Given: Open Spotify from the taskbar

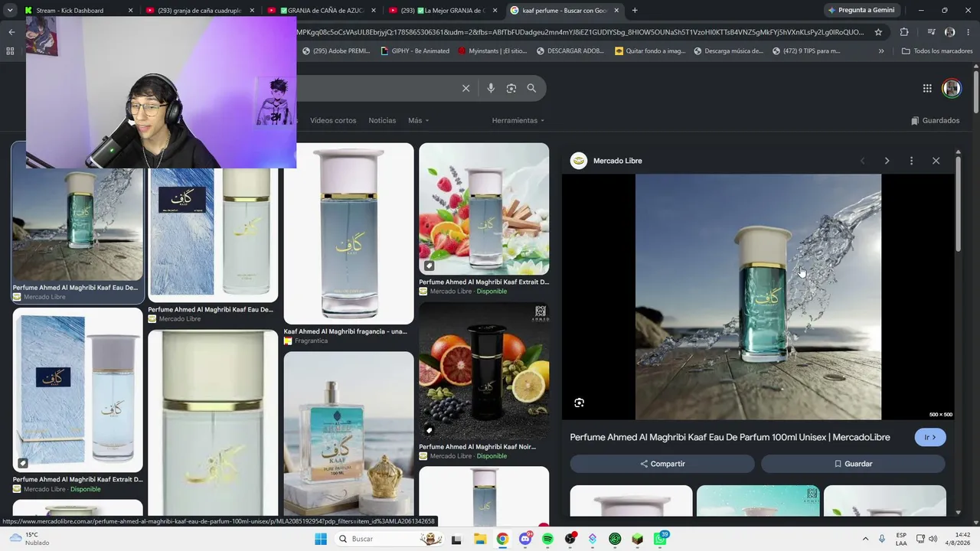Looking at the screenshot, I should pos(547,539).
